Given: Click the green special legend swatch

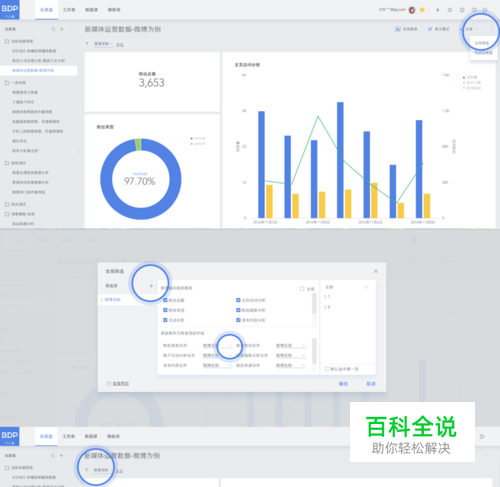Looking at the screenshot, I should pyautogui.click(x=192, y=144).
